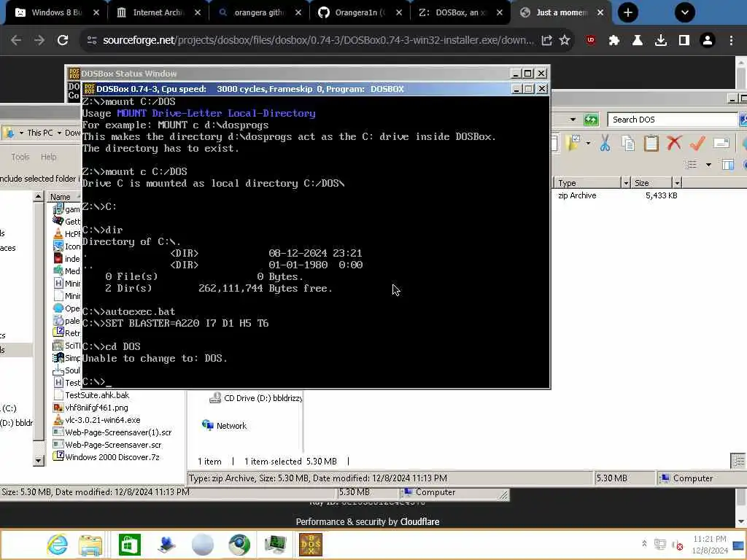Open the green Store icon in taskbar
The image size is (747, 560).
pos(130,544)
